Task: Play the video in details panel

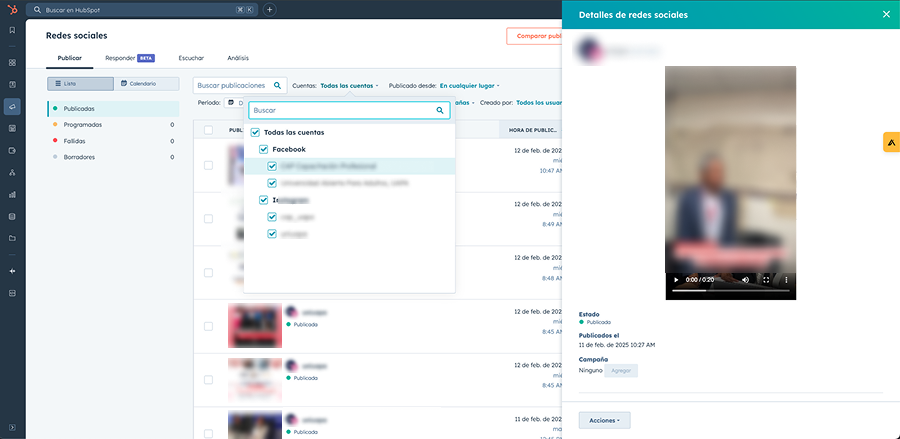Action: pos(676,280)
